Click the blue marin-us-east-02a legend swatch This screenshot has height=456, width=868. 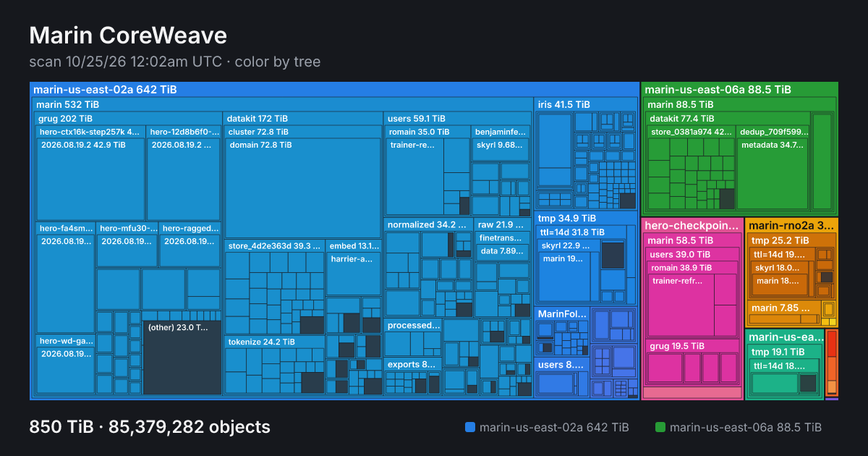tap(470, 427)
